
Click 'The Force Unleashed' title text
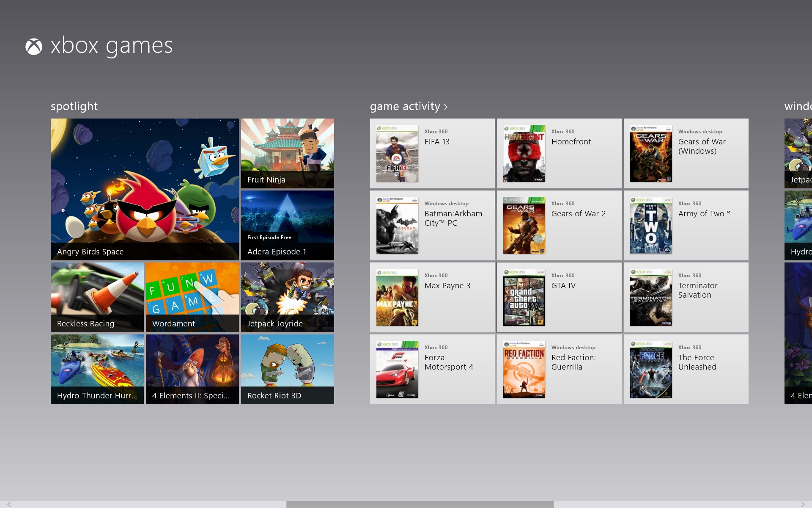click(697, 362)
